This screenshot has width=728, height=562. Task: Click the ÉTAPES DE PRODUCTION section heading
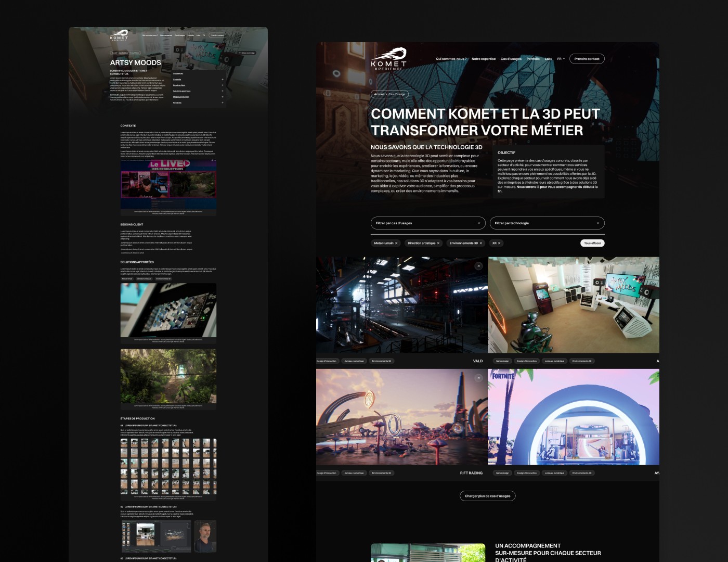tap(137, 418)
